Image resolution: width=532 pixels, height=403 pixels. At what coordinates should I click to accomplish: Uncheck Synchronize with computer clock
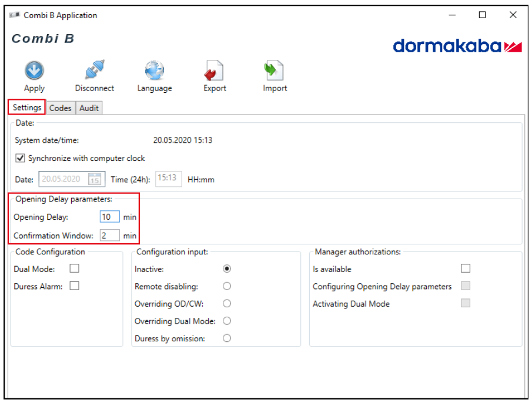(x=20, y=158)
